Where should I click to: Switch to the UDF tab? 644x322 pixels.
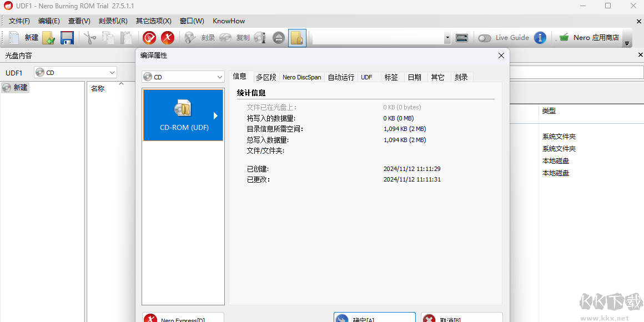click(x=367, y=77)
